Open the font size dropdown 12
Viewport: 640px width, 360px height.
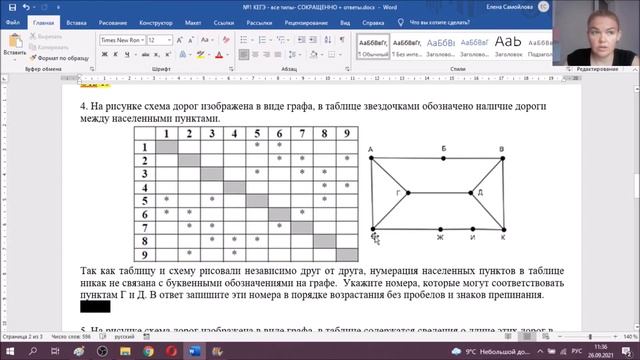(169, 40)
